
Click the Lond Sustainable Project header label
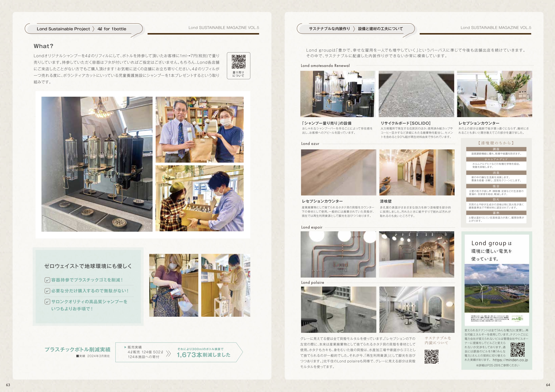tap(63, 29)
